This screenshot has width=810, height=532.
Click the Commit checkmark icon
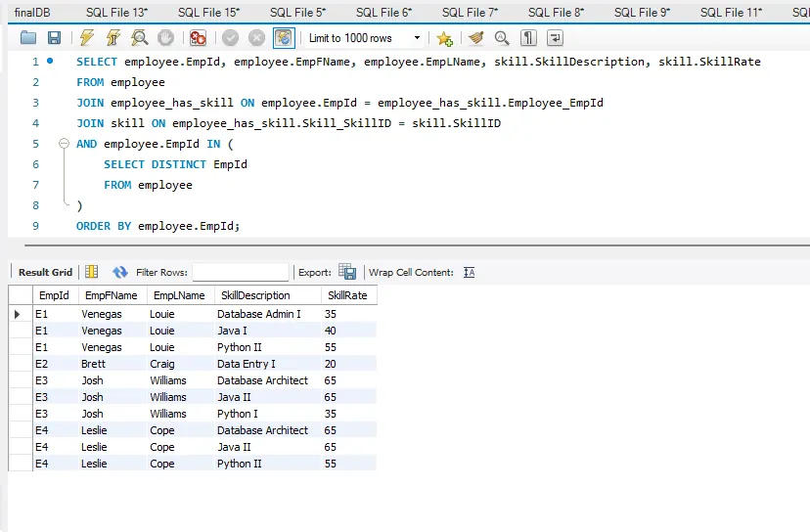(231, 38)
